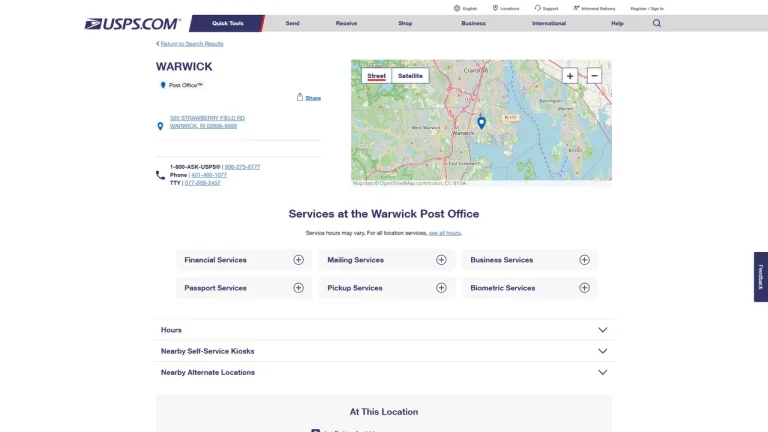The image size is (768, 432).
Task: Expand the Hours section chevron
Action: (x=602, y=330)
